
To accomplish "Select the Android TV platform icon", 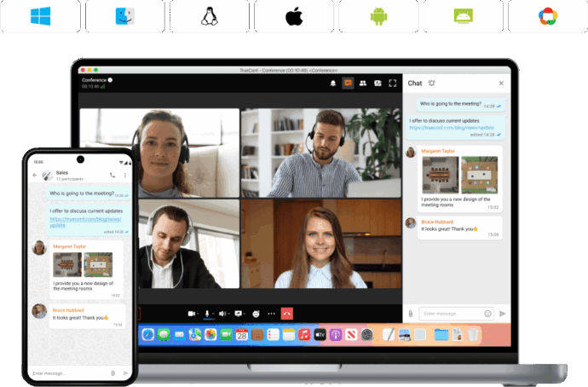I will pos(464,16).
